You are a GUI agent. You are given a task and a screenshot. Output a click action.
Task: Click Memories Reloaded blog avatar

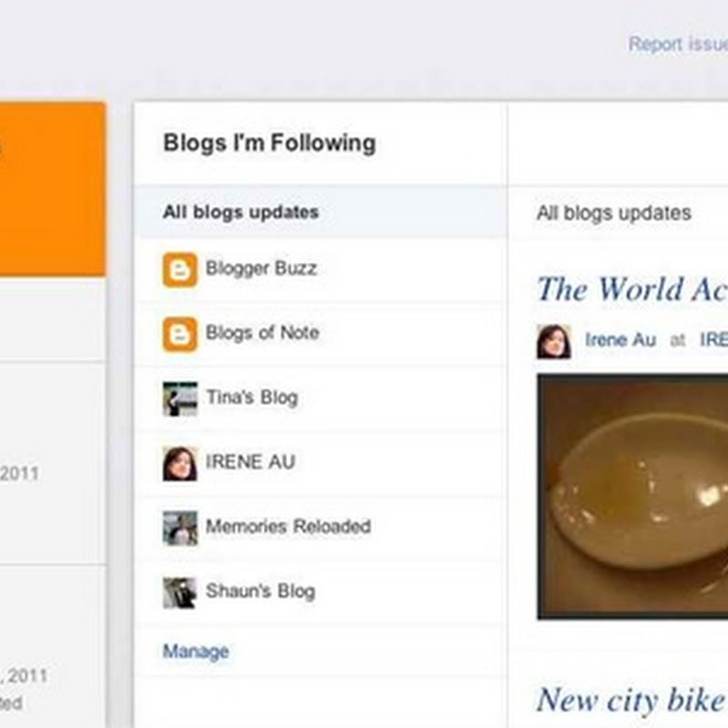(x=179, y=528)
